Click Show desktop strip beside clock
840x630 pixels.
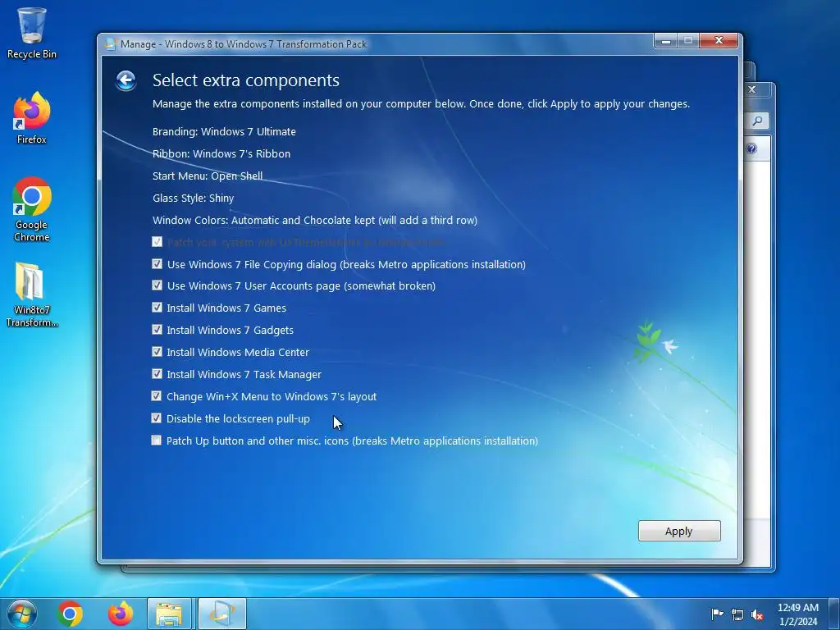pos(834,614)
